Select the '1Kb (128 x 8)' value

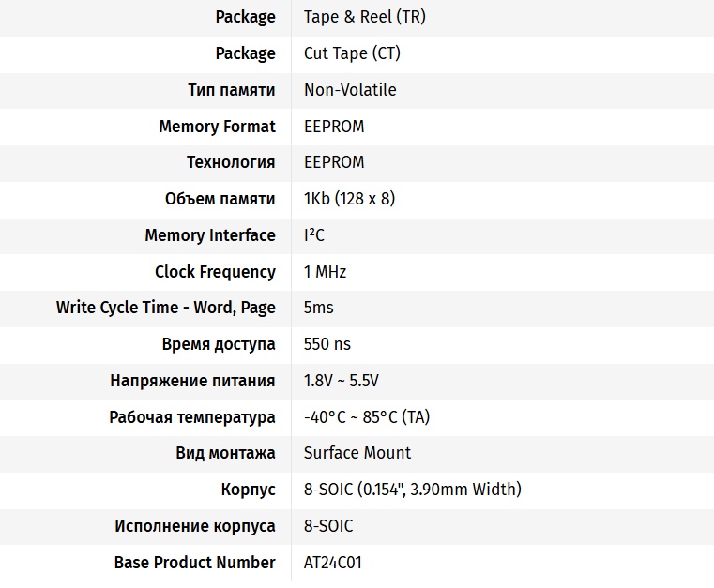point(351,199)
